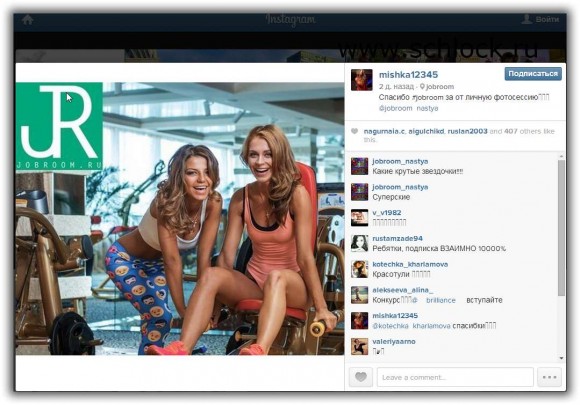Click the kotechka_kharlamova commenter name
The width and height of the screenshot is (580, 405).
(410, 264)
